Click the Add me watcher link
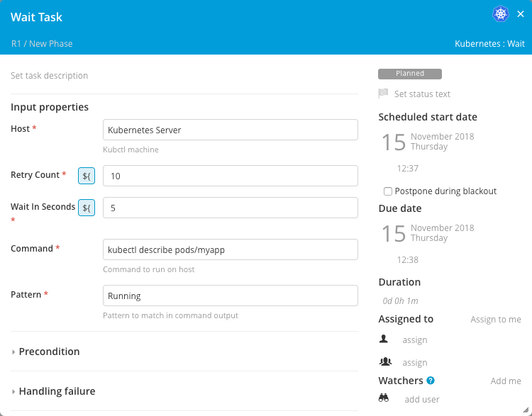The image size is (532, 416). [x=505, y=381]
